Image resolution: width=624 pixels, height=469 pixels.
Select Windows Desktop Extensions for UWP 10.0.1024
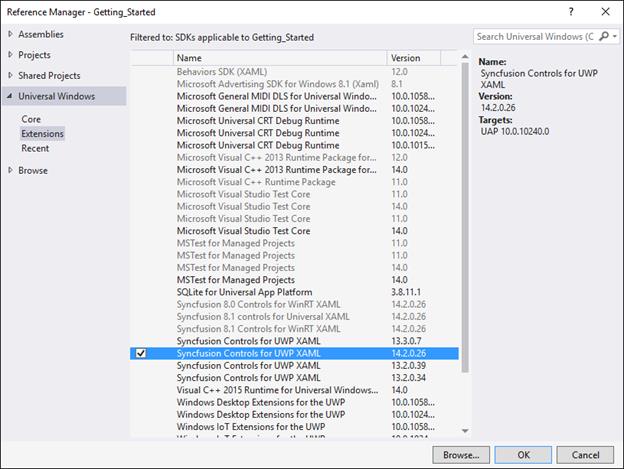coord(294,415)
